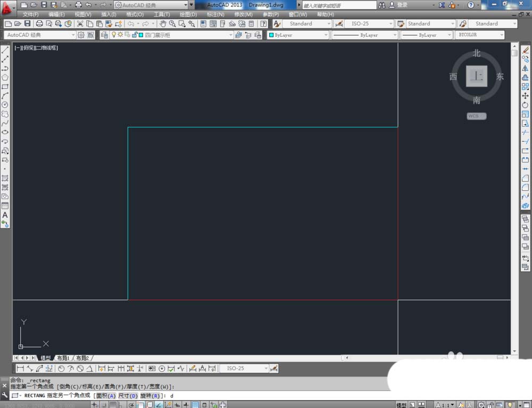Image resolution: width=532 pixels, height=408 pixels.
Task: Open the 编辑(E) menu
Action: point(56,14)
